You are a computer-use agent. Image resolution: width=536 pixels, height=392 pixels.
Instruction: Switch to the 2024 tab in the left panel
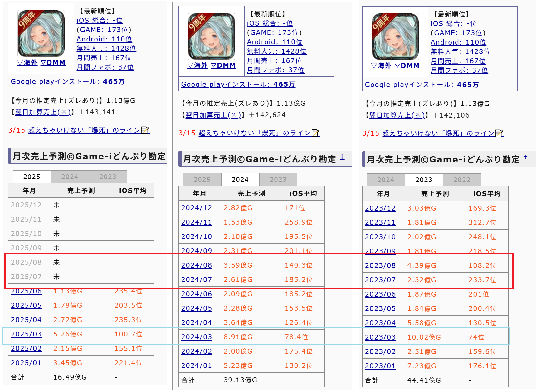pos(70,177)
